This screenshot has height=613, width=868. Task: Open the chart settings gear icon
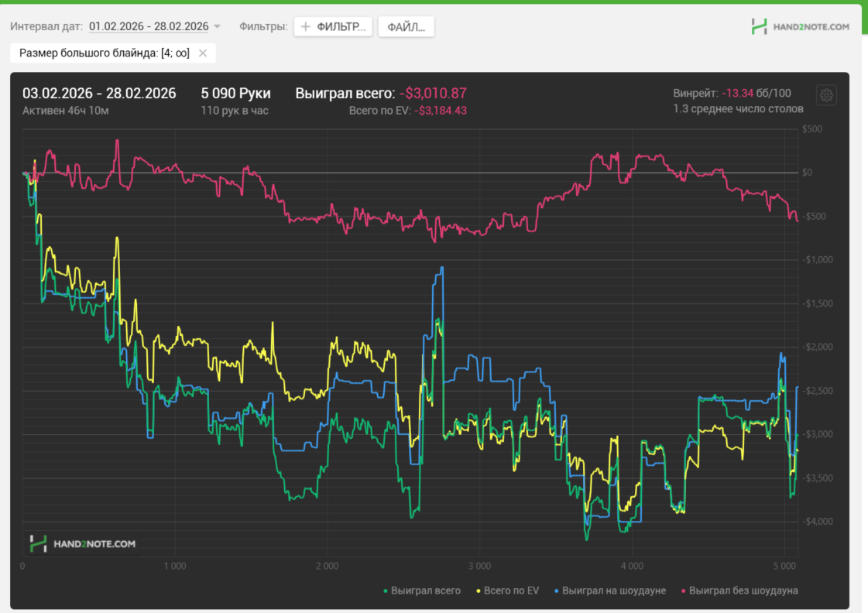tap(826, 95)
